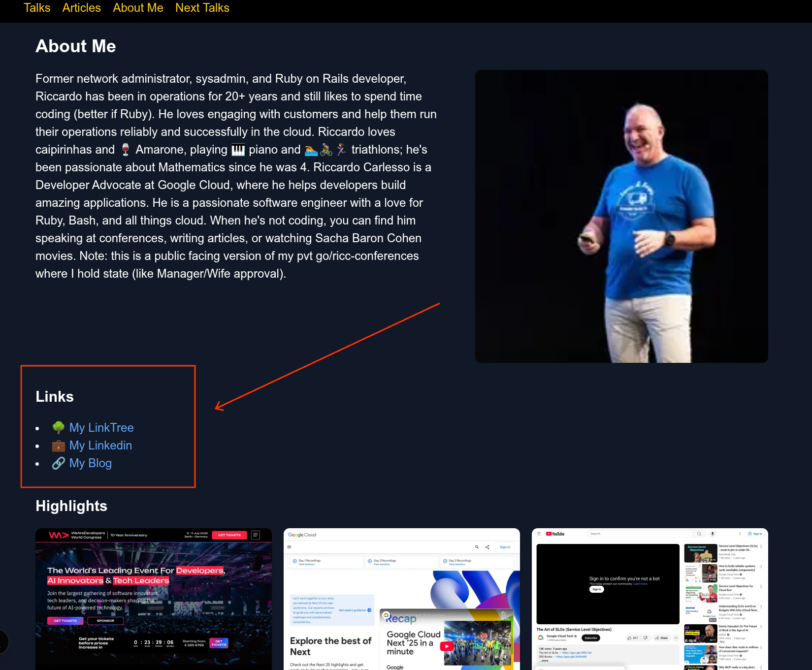Click the piano emoji in the bio text

tap(238, 150)
